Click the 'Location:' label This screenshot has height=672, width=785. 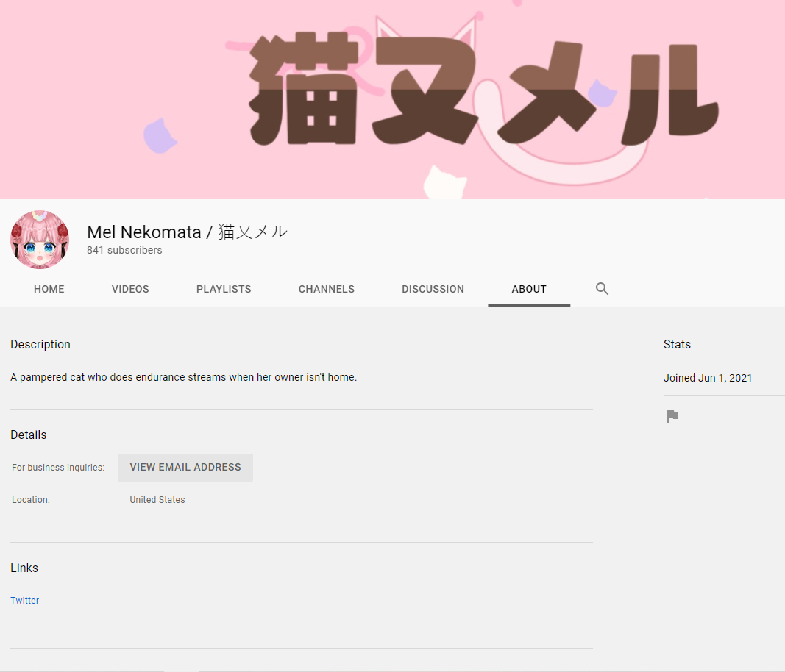tap(31, 500)
